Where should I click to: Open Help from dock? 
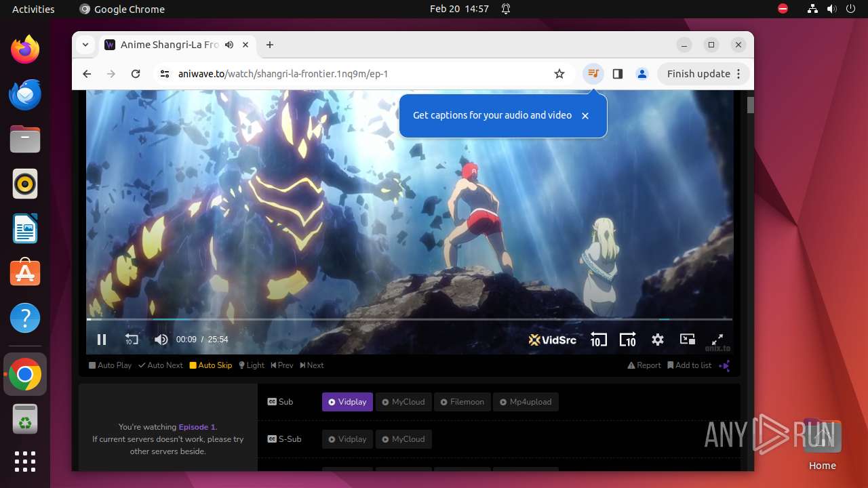tap(25, 318)
